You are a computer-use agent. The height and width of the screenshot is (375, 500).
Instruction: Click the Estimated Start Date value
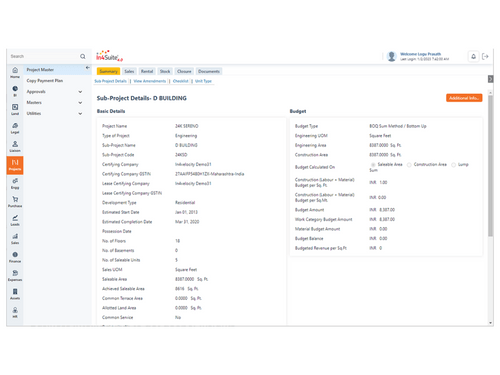point(186,212)
